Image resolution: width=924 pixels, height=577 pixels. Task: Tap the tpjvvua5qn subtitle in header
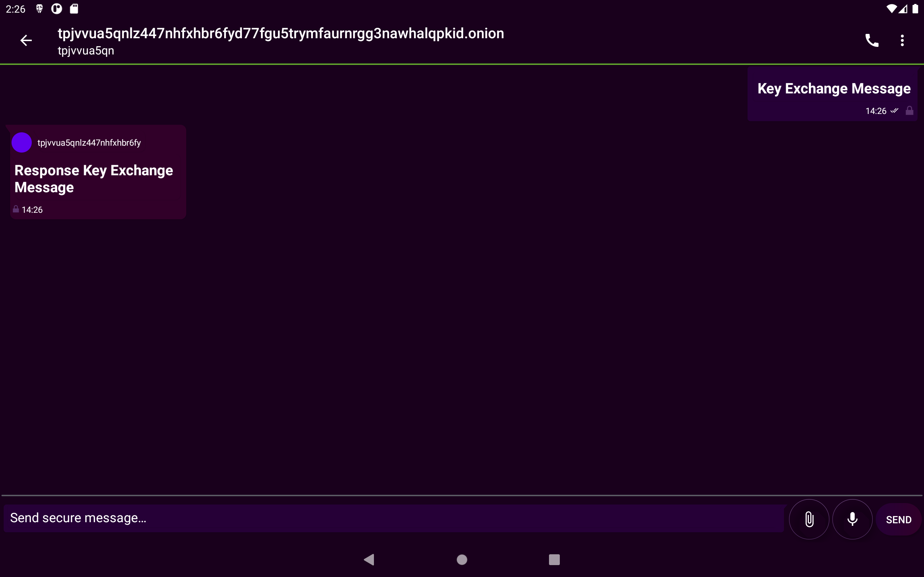(86, 51)
